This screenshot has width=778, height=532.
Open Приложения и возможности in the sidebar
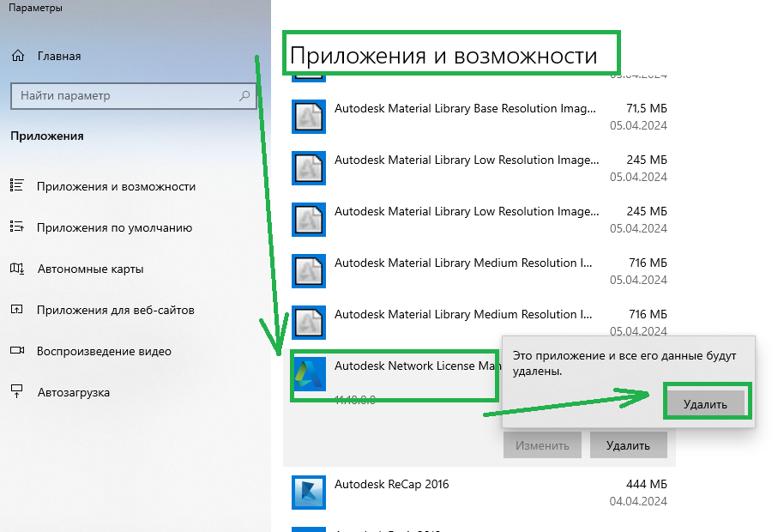pos(116,186)
